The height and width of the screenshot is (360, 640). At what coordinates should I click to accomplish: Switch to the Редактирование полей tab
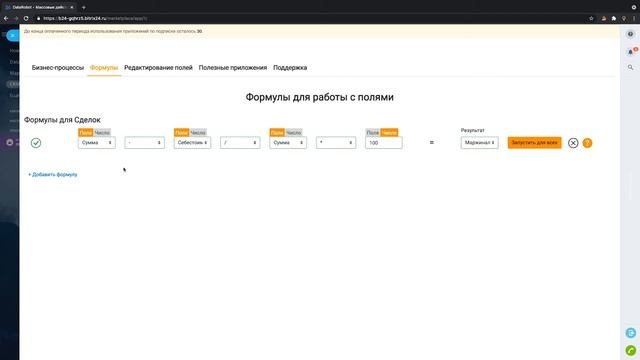tap(158, 68)
